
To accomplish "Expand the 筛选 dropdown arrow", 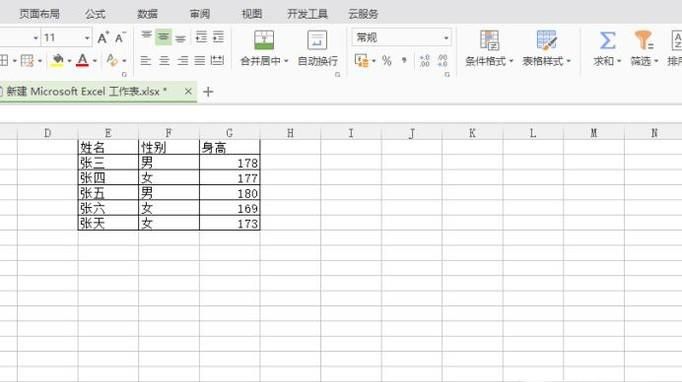I will (656, 61).
